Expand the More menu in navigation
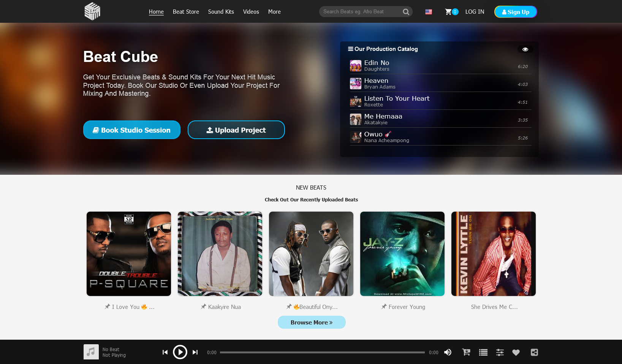Viewport: 622px width, 364px height. [274, 12]
